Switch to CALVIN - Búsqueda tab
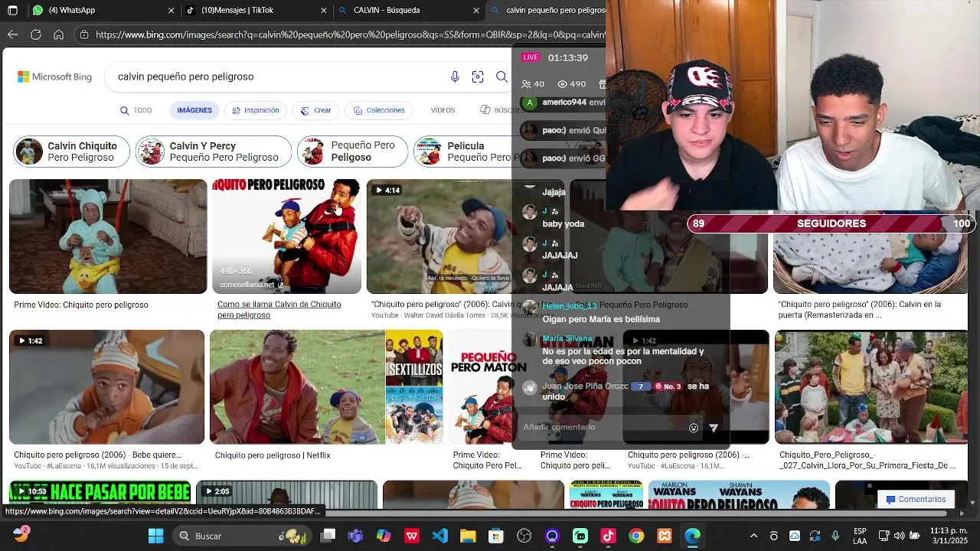The image size is (980, 551). click(x=410, y=11)
